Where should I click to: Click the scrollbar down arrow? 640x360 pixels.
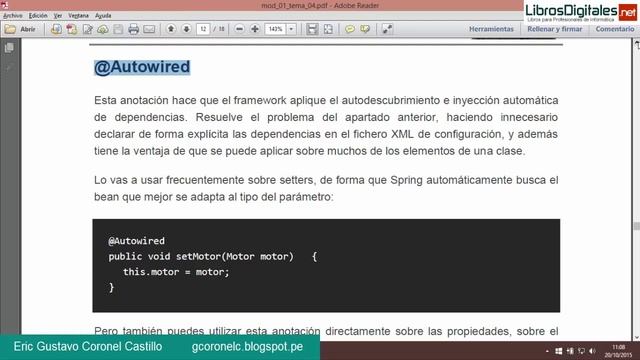636,337
